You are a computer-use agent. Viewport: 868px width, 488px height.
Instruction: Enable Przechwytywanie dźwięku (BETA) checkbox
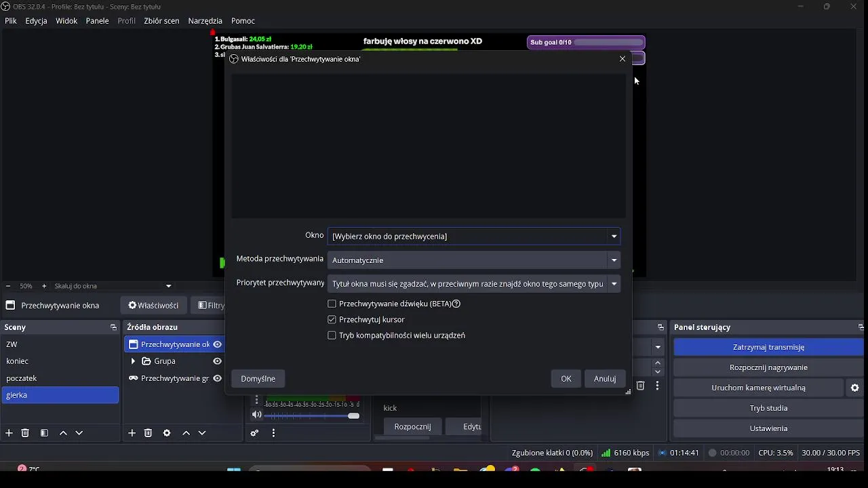tap(332, 304)
